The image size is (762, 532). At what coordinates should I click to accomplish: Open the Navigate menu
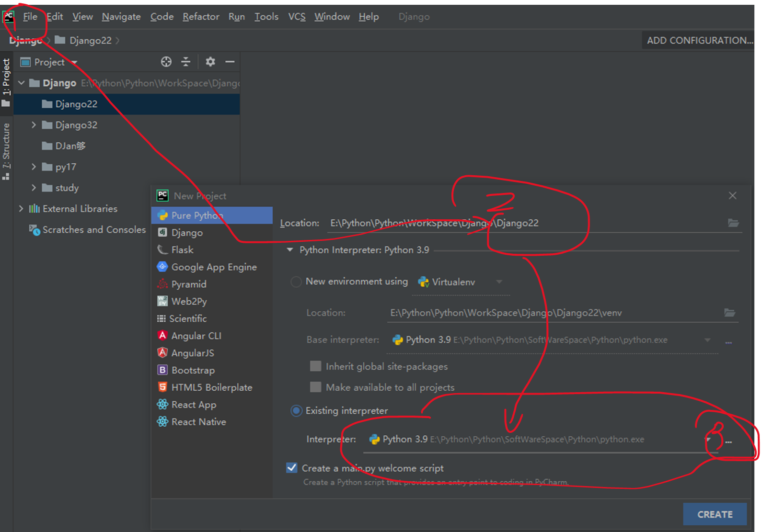pos(121,17)
